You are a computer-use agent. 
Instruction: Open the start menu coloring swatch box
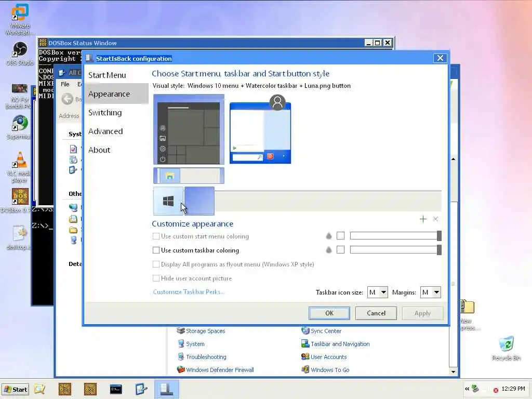(341, 236)
